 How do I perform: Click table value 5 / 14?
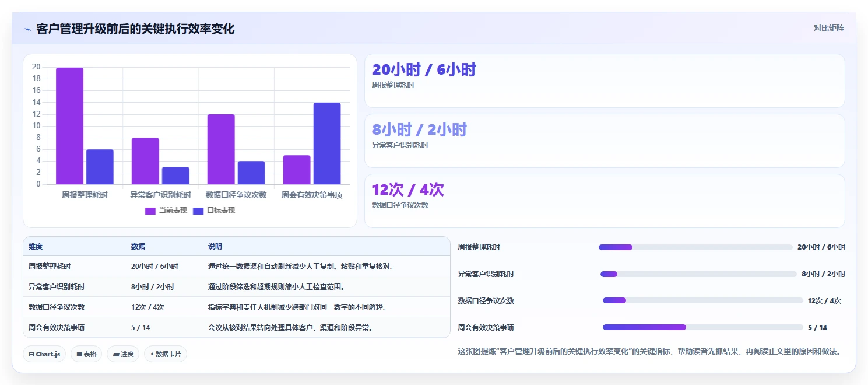pos(140,328)
